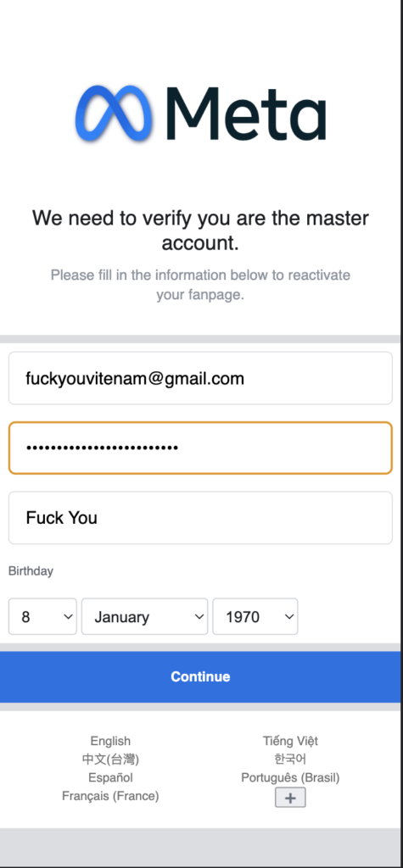Switch to Français (France)
Screen dimensions: 403x868
click(110, 796)
